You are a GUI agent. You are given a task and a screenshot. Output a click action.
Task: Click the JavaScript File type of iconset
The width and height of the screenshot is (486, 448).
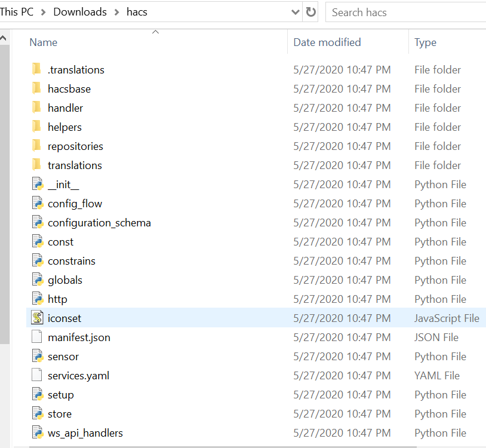447,318
